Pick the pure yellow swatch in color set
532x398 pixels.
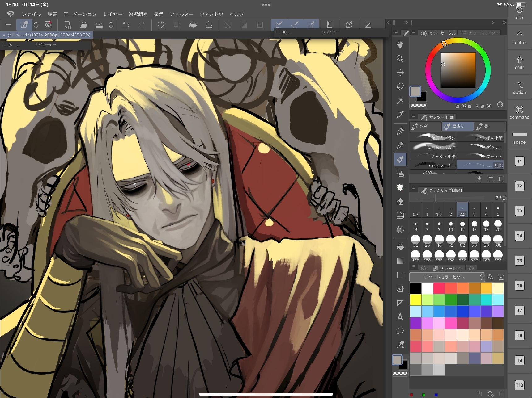pyautogui.click(x=416, y=300)
